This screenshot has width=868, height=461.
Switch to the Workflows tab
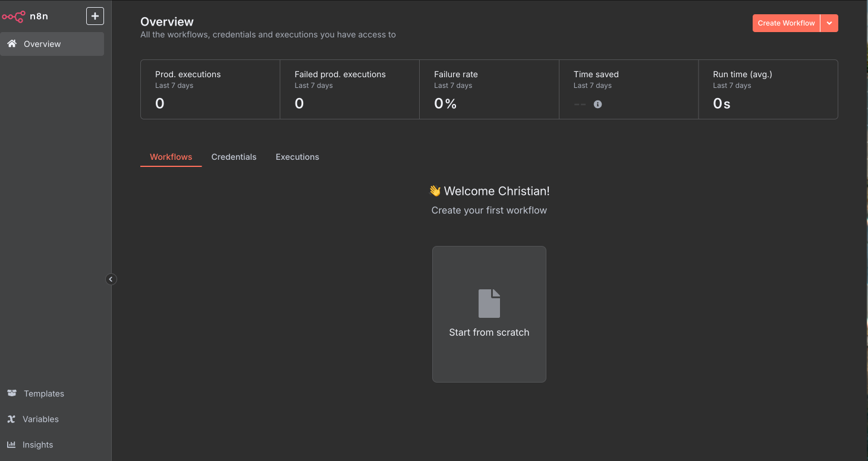coord(171,157)
